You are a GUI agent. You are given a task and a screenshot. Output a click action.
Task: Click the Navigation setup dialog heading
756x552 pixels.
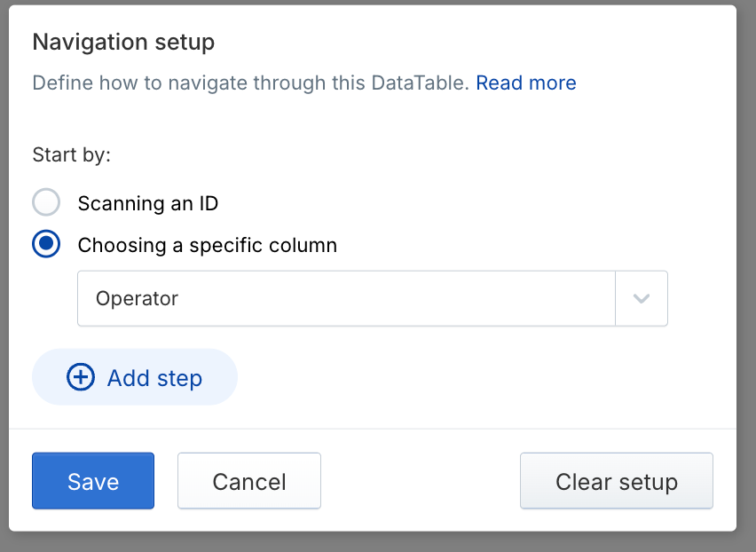coord(123,41)
